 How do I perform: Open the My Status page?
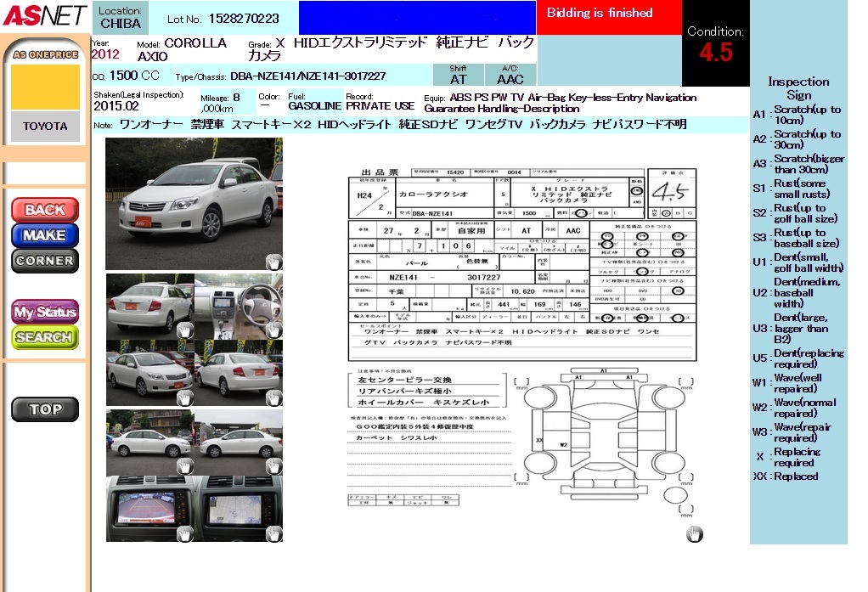pyautogui.click(x=45, y=312)
